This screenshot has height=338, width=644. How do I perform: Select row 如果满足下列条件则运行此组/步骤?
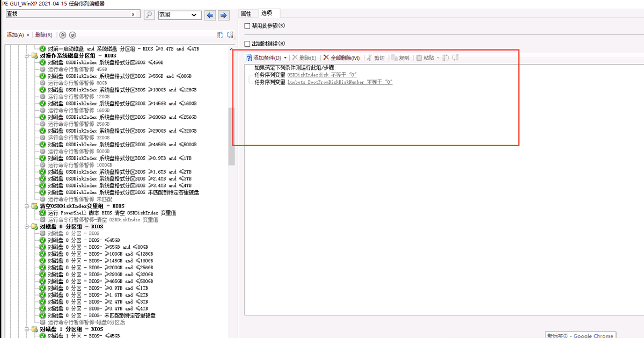pyautogui.click(x=295, y=68)
